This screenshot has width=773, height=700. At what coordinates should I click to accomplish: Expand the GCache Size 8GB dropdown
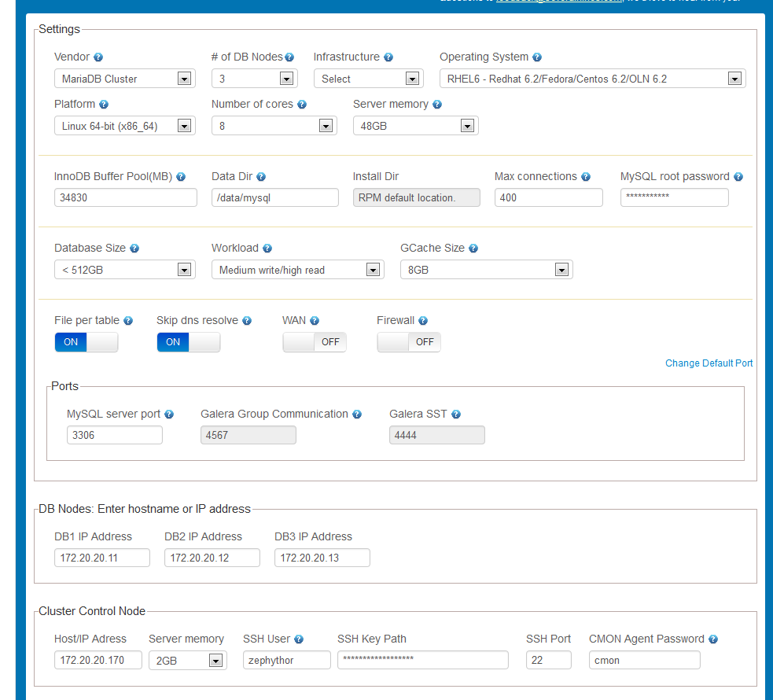point(487,270)
